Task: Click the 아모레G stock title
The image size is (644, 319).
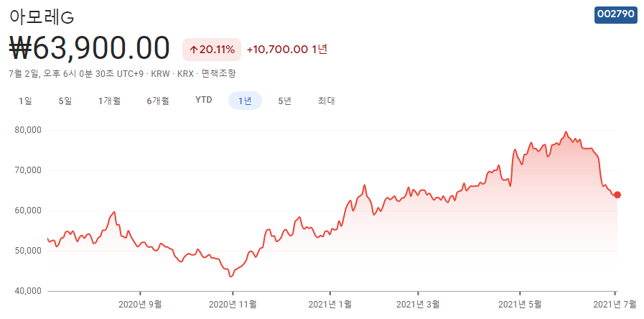Action: pos(41,17)
